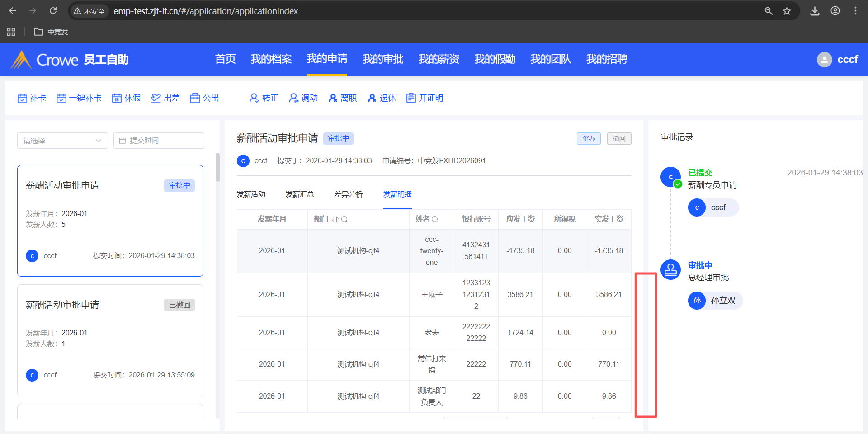Click the 补卡 calendar icon
Viewport: 868px width, 434px height.
[22, 98]
